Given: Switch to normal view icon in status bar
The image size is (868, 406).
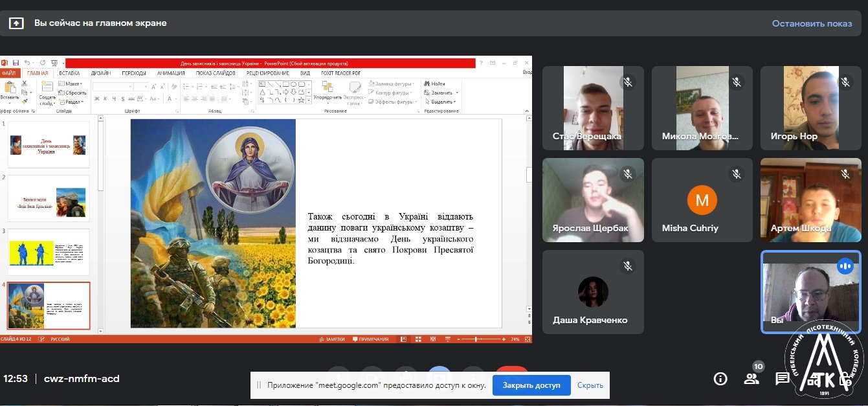Looking at the screenshot, I should click(x=404, y=339).
